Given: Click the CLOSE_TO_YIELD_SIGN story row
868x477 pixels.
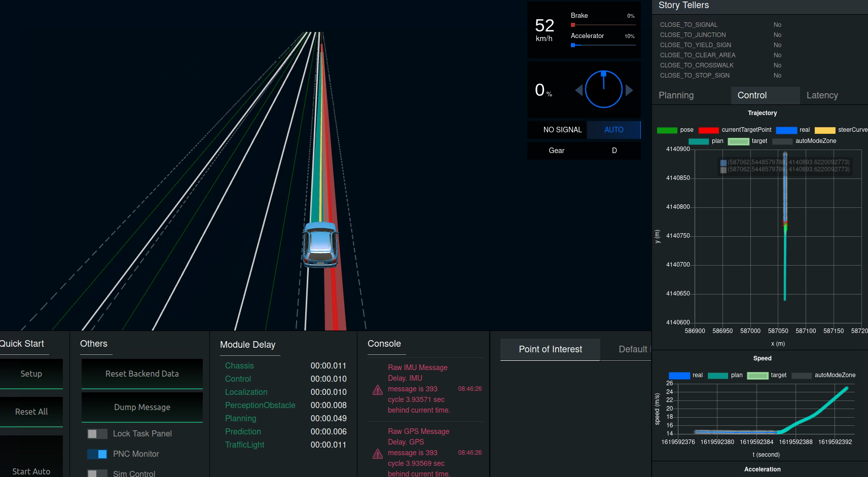Looking at the screenshot, I should (720, 45).
